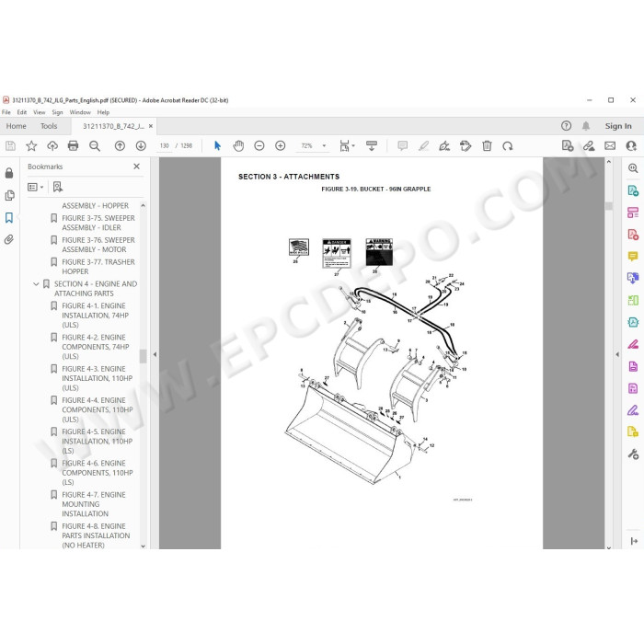Screen dimensions: 644x644
Task: Collapse Section 4 Engine and Attaching Parts
Action: point(36,283)
